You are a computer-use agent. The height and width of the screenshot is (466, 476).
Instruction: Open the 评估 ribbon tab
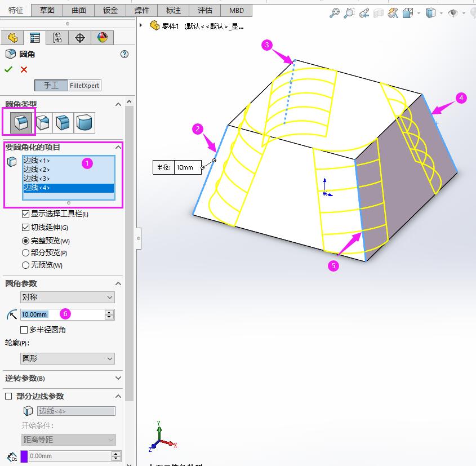[204, 10]
